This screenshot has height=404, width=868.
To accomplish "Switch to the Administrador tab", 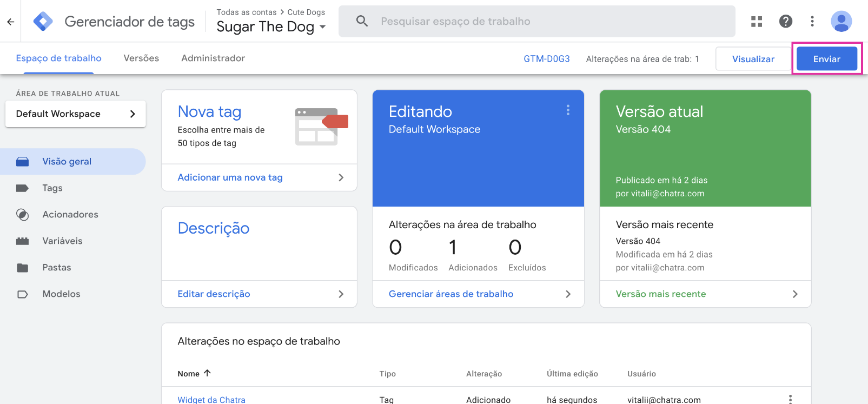I will click(213, 58).
